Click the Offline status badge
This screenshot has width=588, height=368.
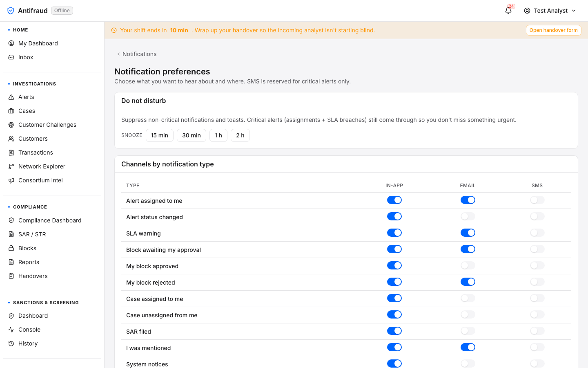(62, 11)
